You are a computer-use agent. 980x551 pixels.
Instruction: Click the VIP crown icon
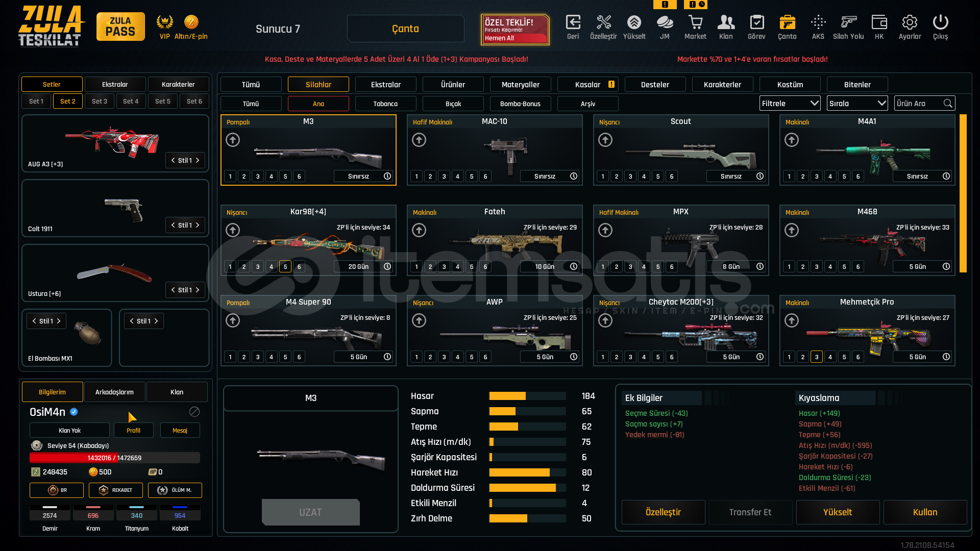pyautogui.click(x=164, y=22)
